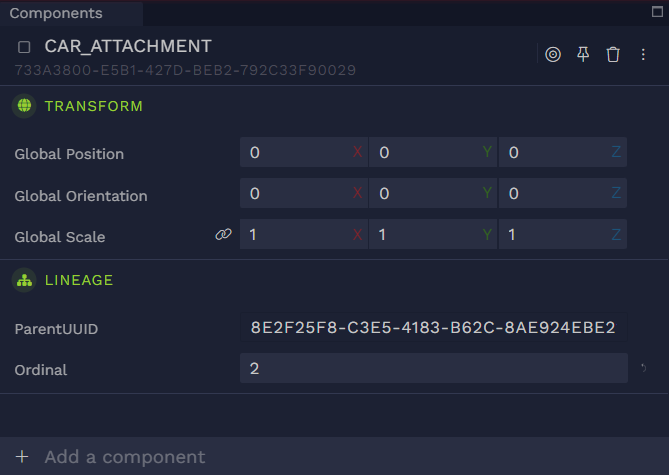The image size is (669, 475).
Task: Click the Lineage hierarchy icon
Action: point(24,281)
